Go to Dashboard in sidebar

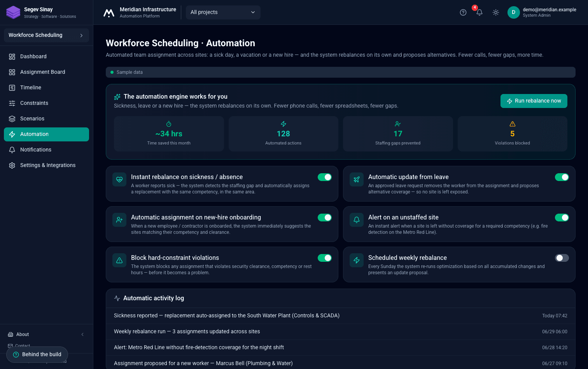click(46, 57)
